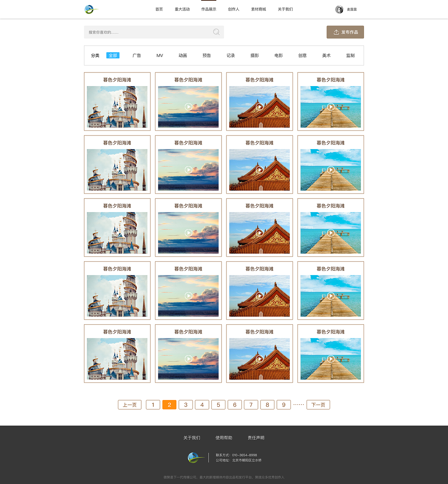The width and height of the screenshot is (448, 484).
Task: Focus the 搜索你喜欢的 search field
Action: pyautogui.click(x=154, y=32)
